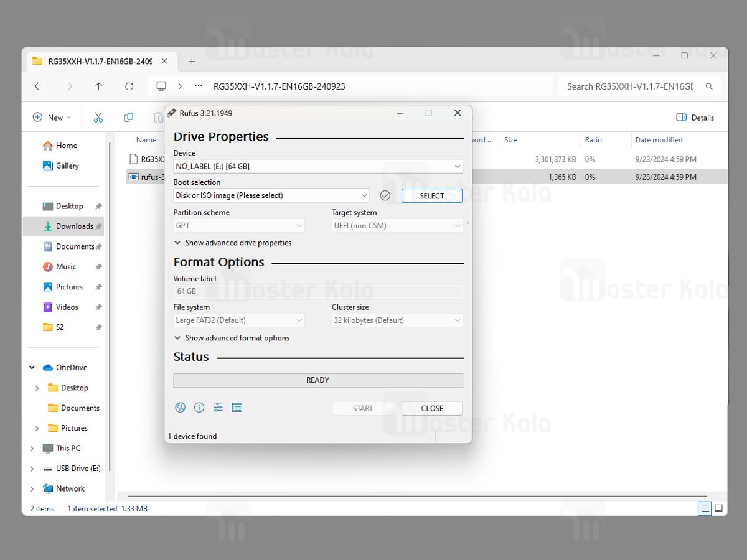
Task: Go up one folder in File Explorer
Action: (98, 86)
